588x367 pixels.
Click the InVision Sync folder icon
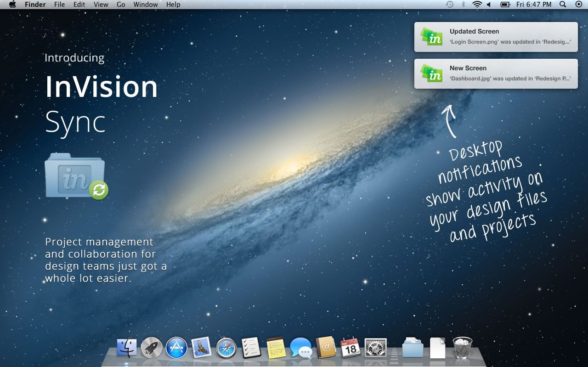click(x=76, y=176)
